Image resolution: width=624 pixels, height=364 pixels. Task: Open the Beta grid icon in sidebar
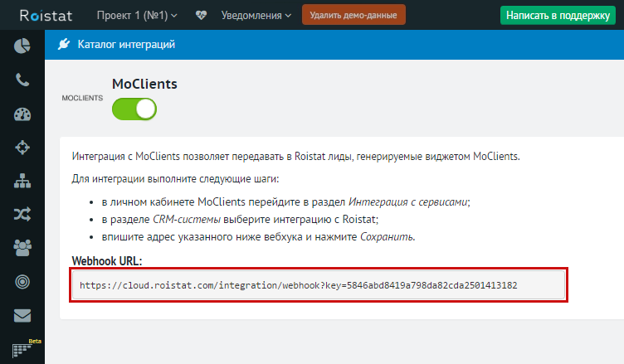click(x=22, y=349)
